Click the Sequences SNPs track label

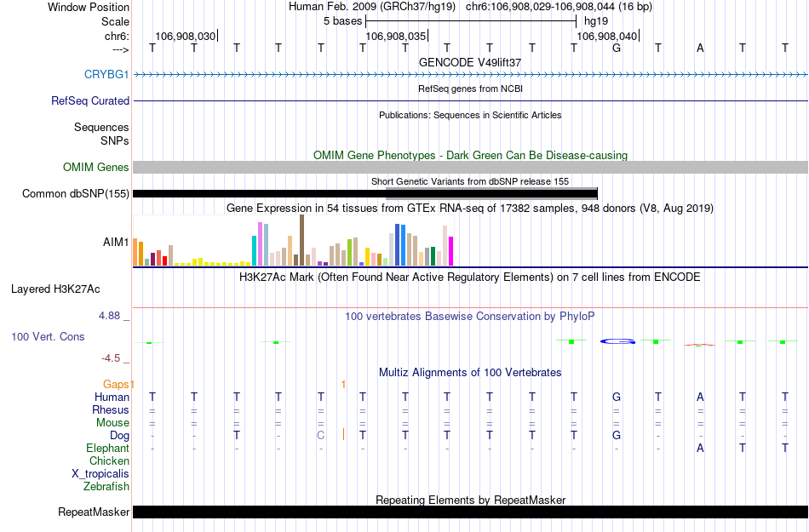(x=101, y=134)
